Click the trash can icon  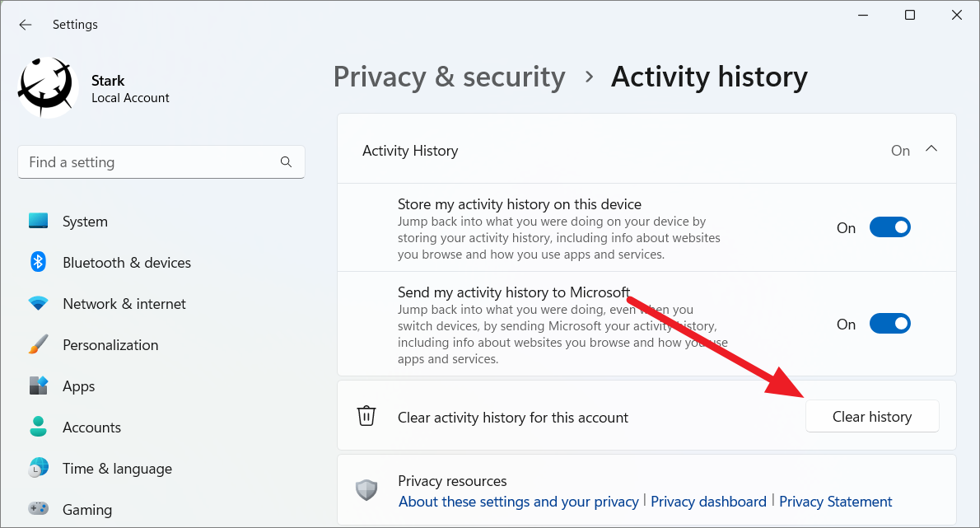click(x=366, y=415)
